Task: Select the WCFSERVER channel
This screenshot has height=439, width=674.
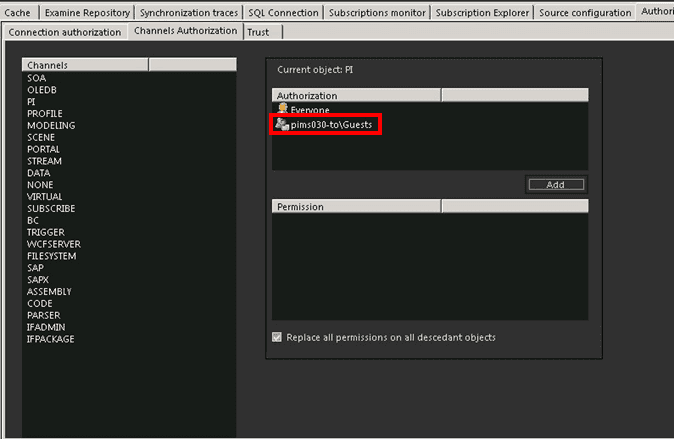Action: (54, 244)
